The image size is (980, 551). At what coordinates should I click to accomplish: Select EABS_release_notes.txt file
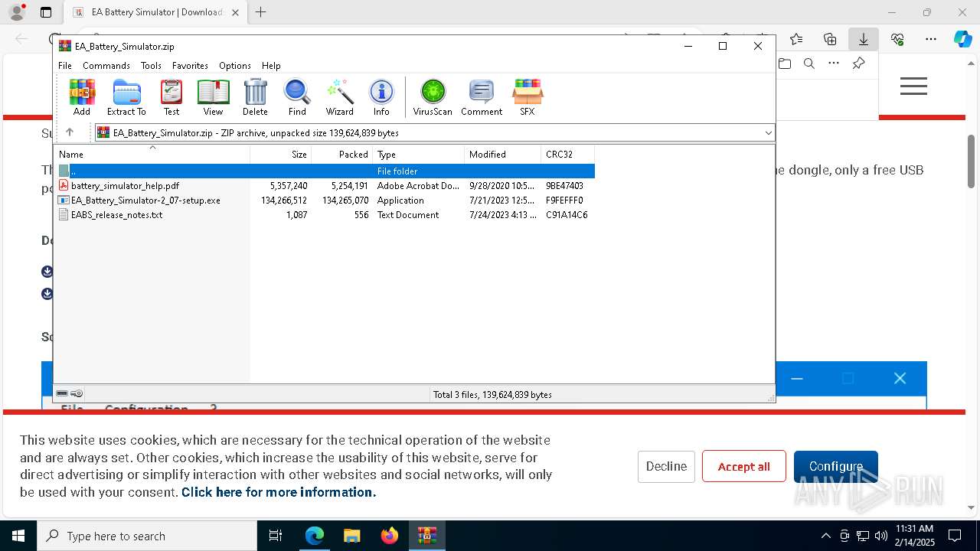click(325, 215)
